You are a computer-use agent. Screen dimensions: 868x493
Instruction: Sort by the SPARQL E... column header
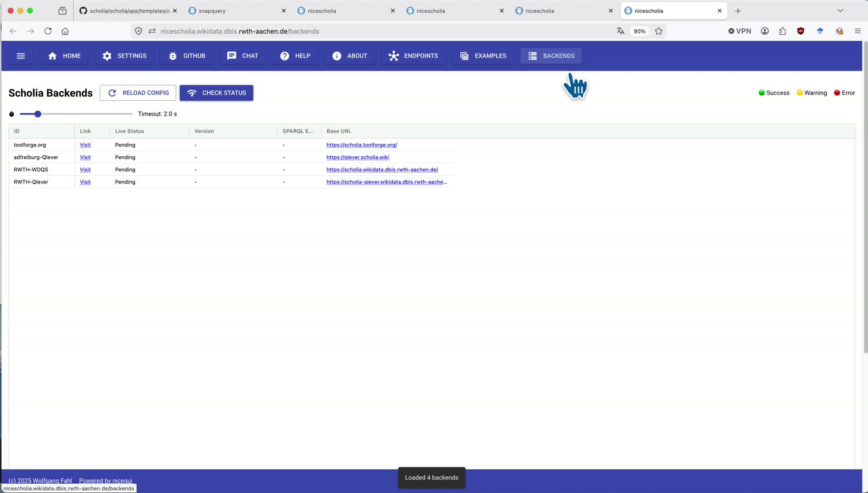point(299,131)
